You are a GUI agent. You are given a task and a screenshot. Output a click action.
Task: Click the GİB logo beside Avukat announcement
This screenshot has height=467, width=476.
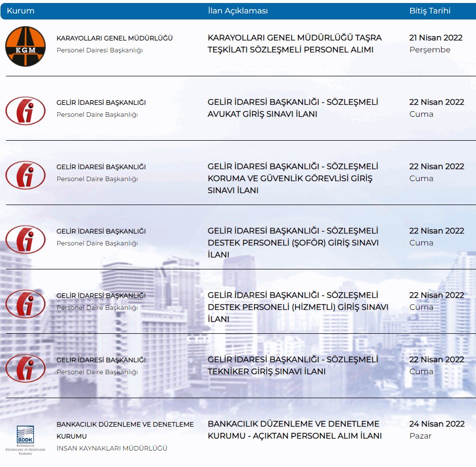point(25,110)
